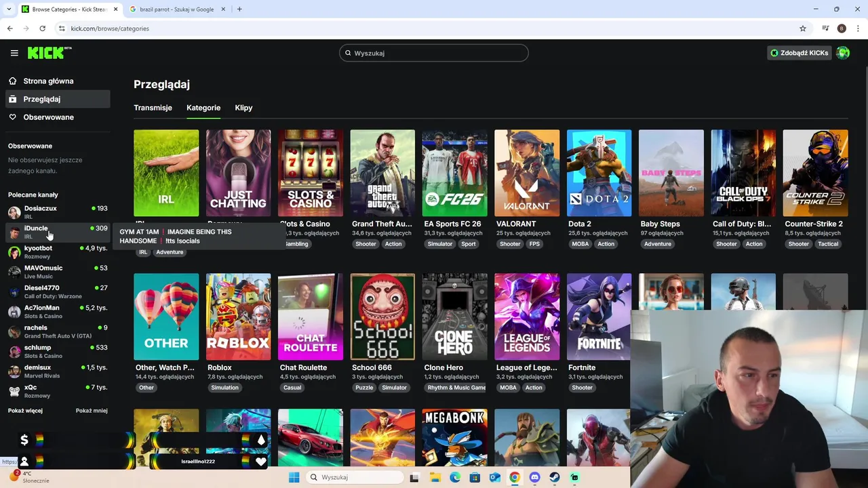
Task: Click the Gambling tag under Slots & Casino
Action: (x=296, y=244)
